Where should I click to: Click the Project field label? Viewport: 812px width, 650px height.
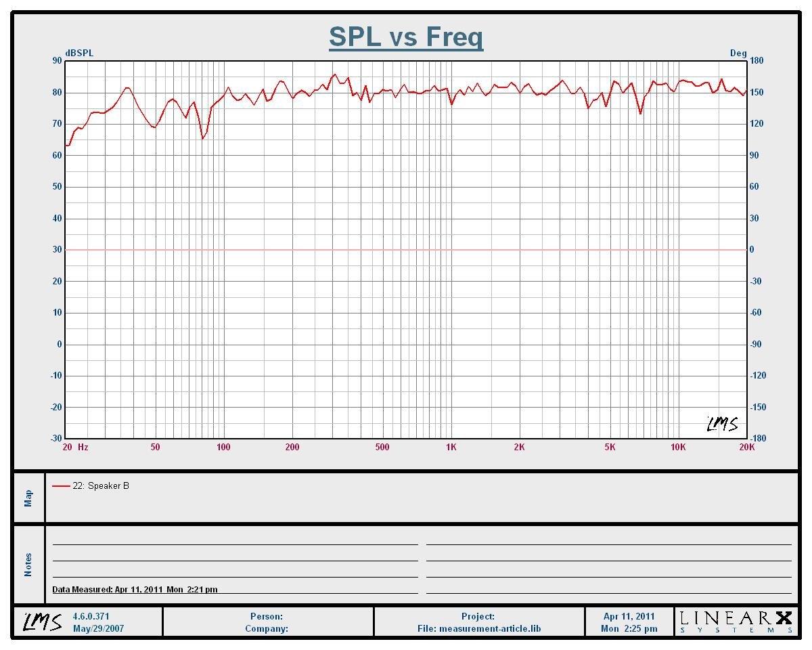[478, 616]
